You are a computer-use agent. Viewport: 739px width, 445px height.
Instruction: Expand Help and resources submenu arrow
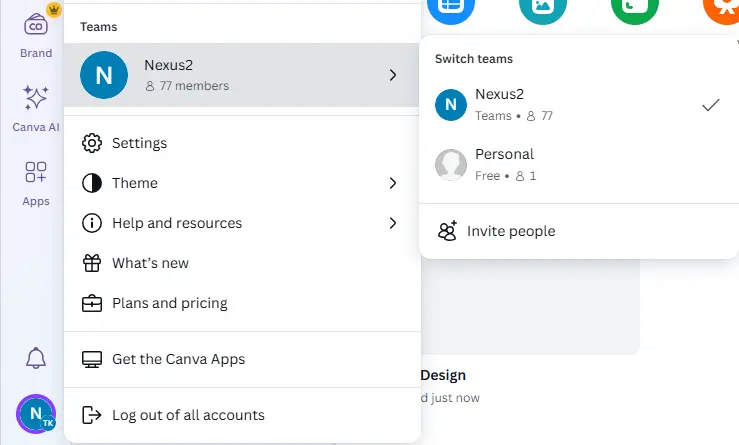393,223
